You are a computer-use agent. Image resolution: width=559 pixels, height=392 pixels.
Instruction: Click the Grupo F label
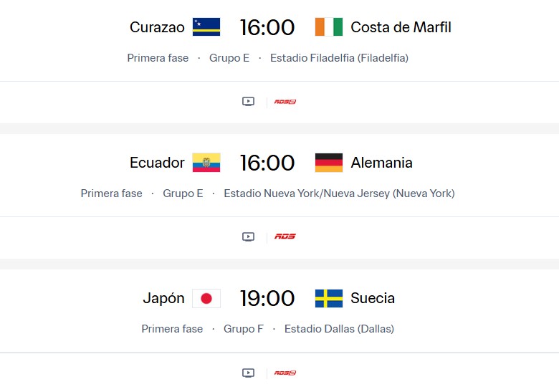(244, 329)
